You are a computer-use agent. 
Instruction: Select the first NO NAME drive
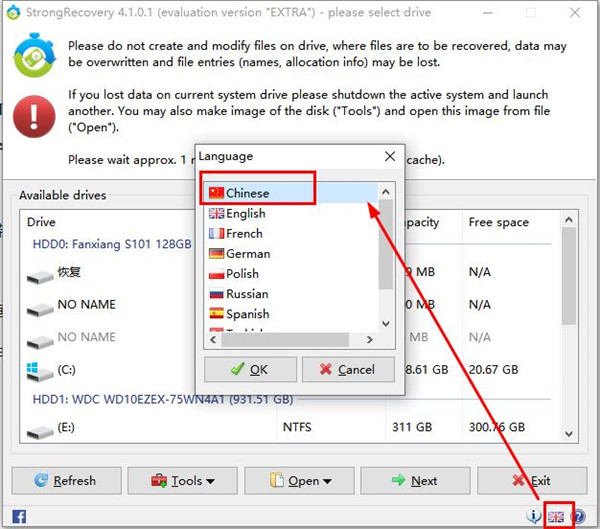tap(285, 305)
